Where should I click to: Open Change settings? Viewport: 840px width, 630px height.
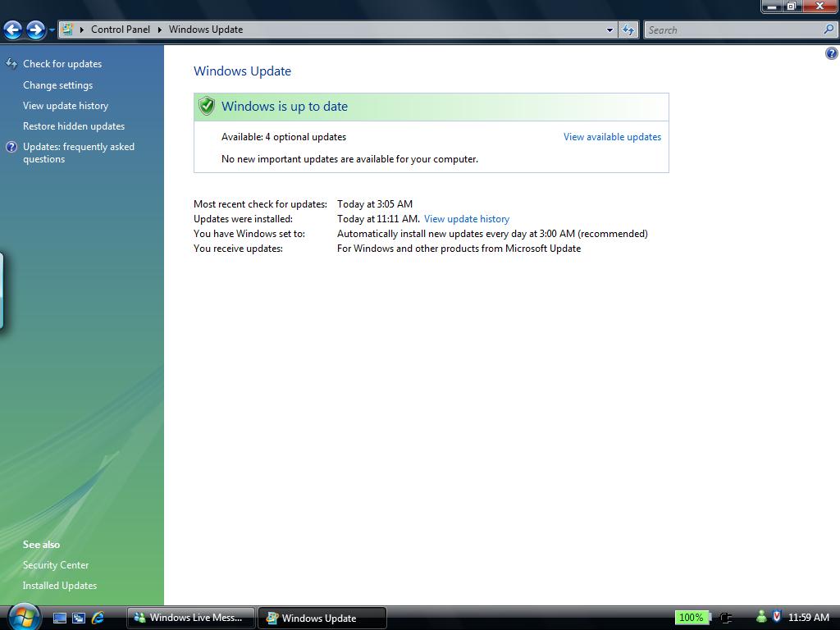tap(58, 85)
